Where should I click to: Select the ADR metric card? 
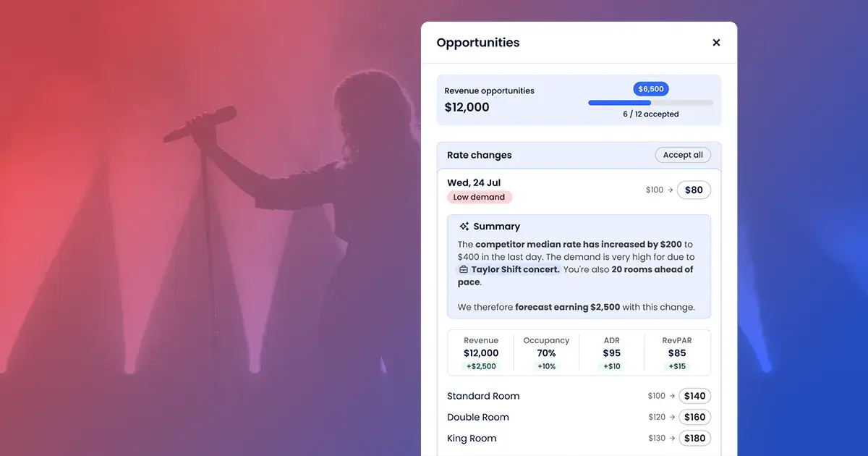click(x=612, y=353)
